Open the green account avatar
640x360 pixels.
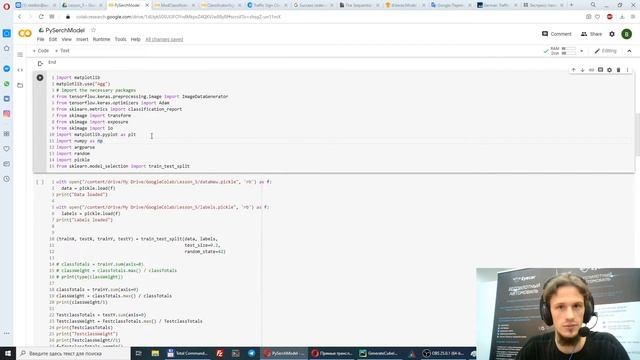tap(627, 34)
